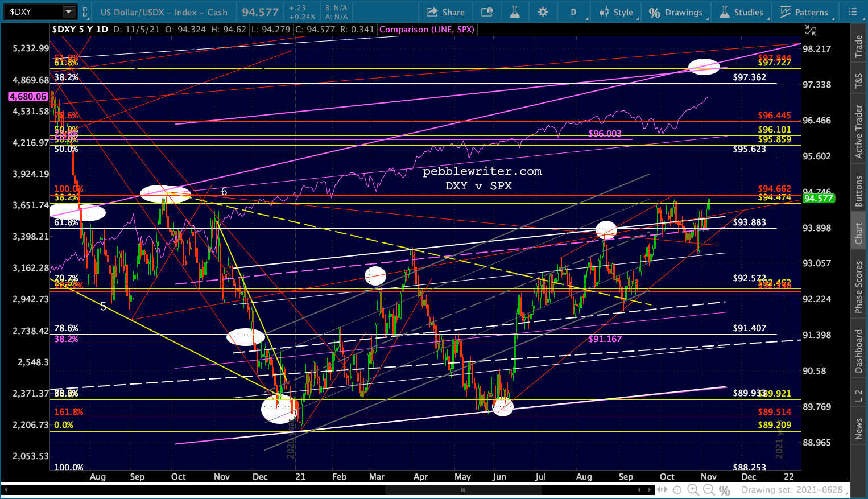The image size is (868, 499).
Task: Open chart settings gear icon
Action: tap(543, 12)
